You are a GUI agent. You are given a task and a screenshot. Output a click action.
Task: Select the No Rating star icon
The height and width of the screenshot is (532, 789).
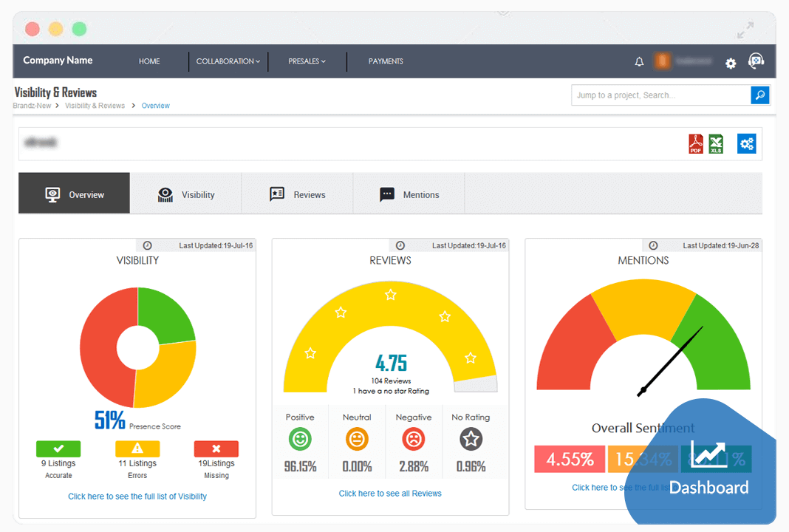click(470, 439)
